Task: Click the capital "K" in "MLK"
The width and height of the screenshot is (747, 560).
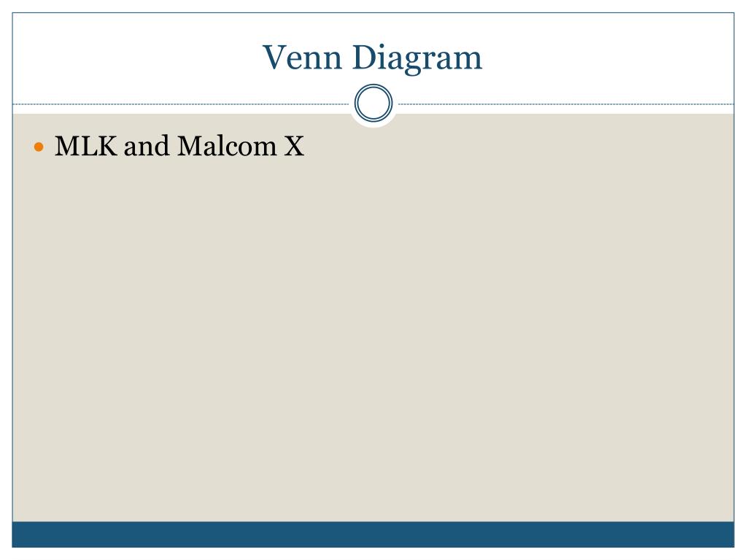Action: [107, 146]
